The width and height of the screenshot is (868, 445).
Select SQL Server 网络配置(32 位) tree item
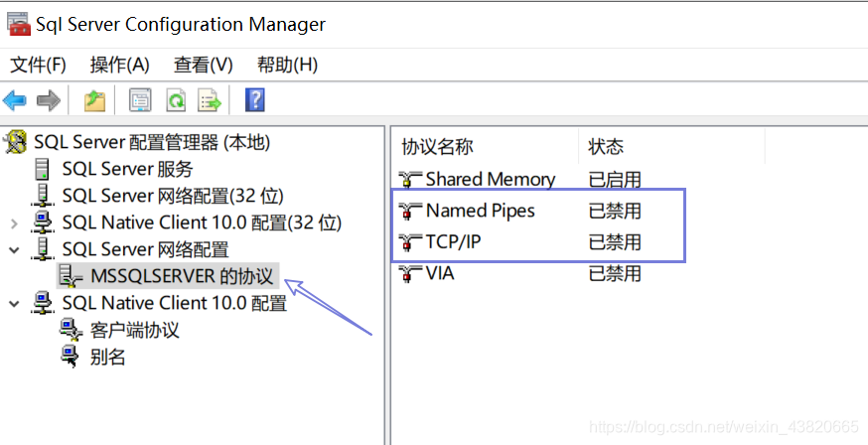point(173,196)
